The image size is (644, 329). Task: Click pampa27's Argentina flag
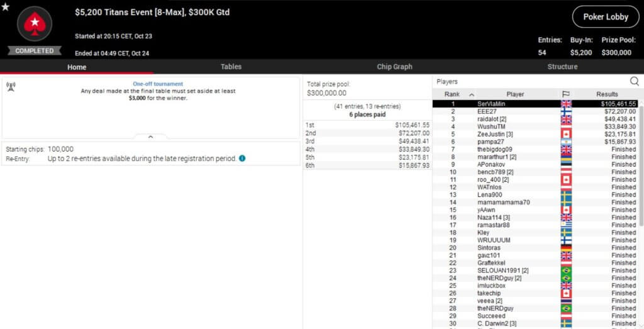[x=566, y=142]
